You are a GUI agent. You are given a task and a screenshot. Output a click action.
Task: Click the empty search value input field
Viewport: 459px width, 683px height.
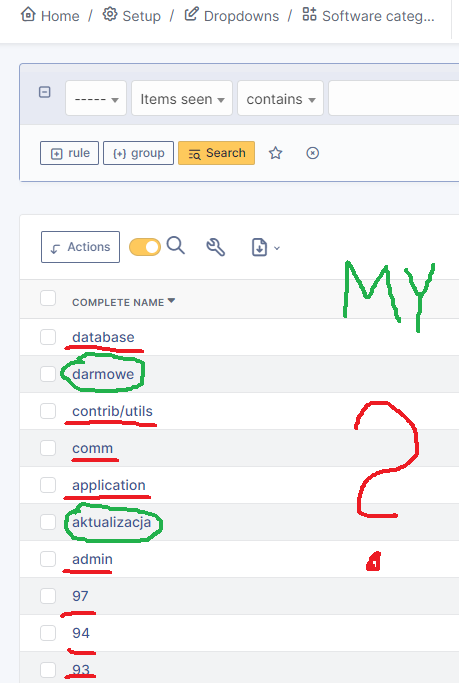click(x=394, y=98)
